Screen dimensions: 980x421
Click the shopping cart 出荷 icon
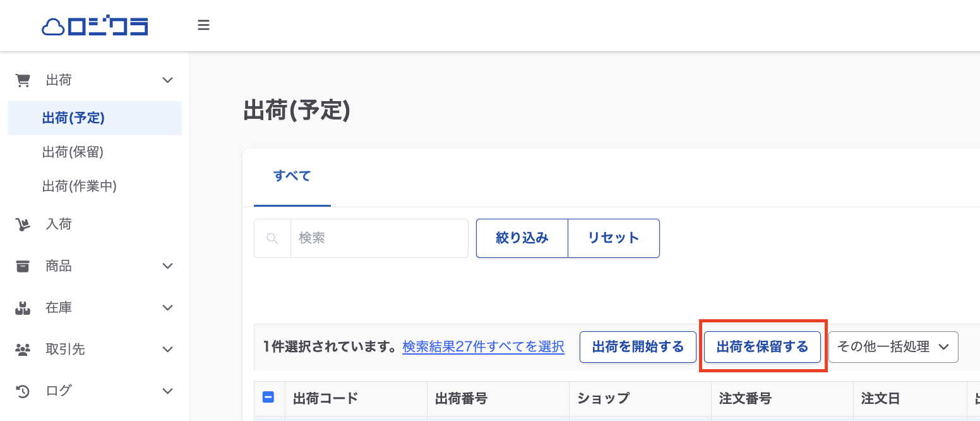pyautogui.click(x=23, y=80)
